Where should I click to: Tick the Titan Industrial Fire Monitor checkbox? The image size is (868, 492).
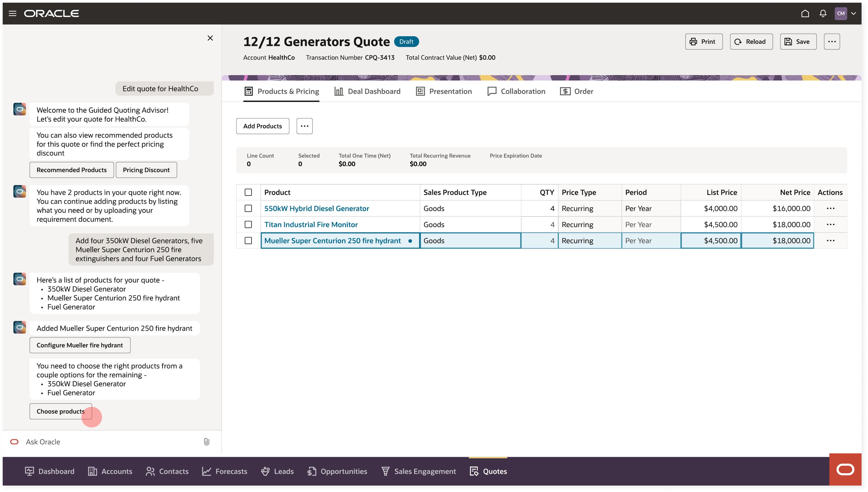click(248, 224)
